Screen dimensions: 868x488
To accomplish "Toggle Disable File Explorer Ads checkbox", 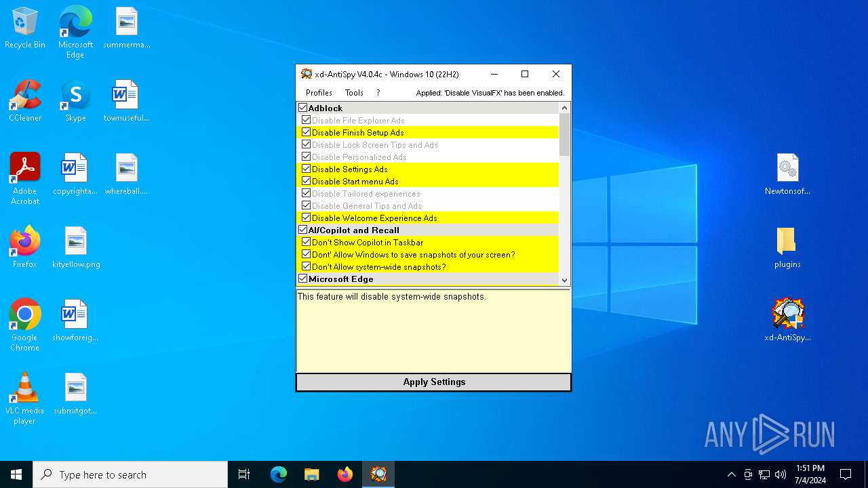I will pos(307,120).
